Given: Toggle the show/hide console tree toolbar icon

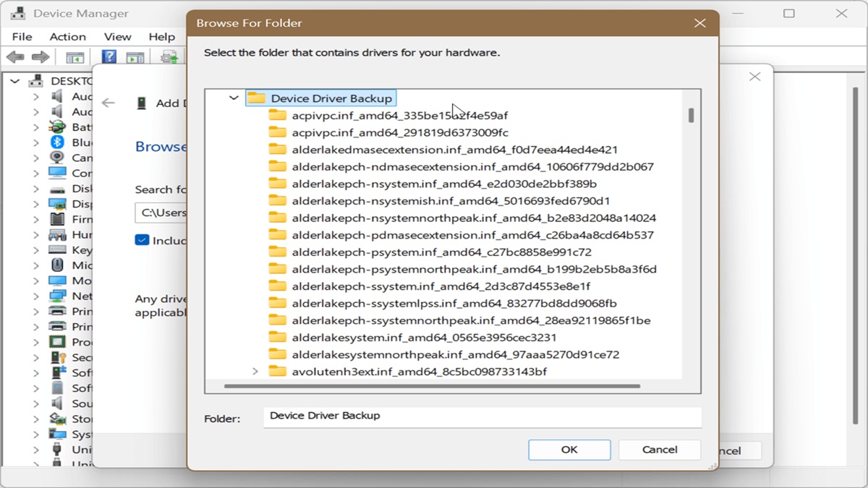Looking at the screenshot, I should [x=75, y=57].
